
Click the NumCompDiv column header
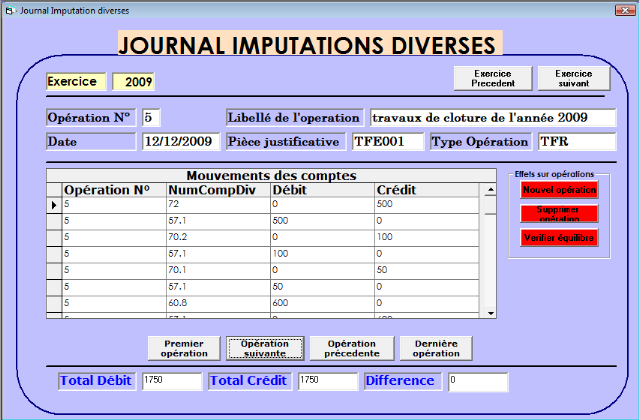[x=218, y=190]
